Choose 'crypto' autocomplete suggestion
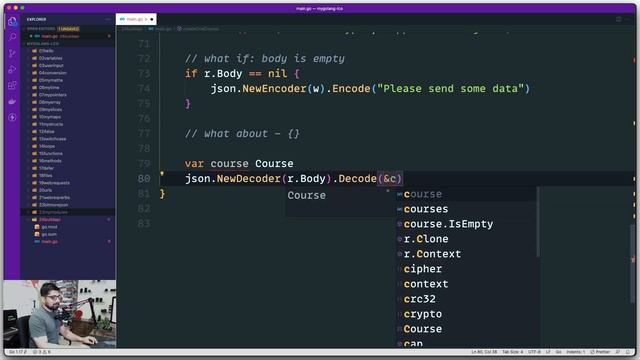Image resolution: width=640 pixels, height=360 pixels. pos(467,314)
